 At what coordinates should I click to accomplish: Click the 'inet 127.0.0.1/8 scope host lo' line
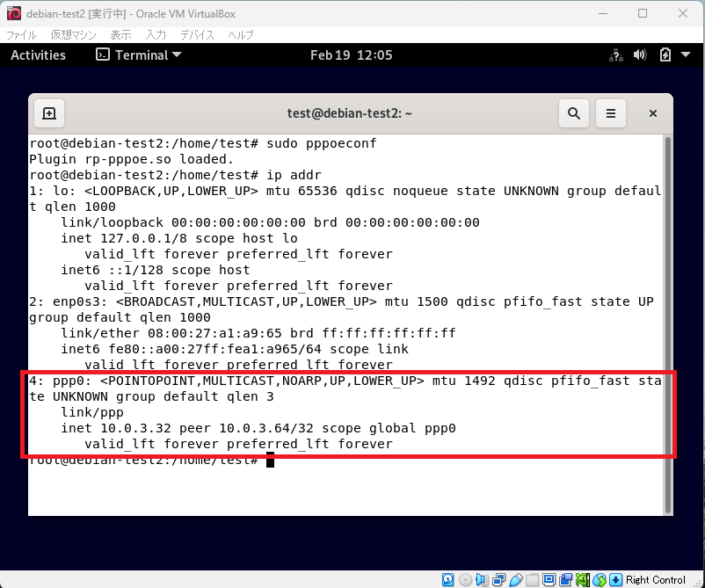pos(179,238)
